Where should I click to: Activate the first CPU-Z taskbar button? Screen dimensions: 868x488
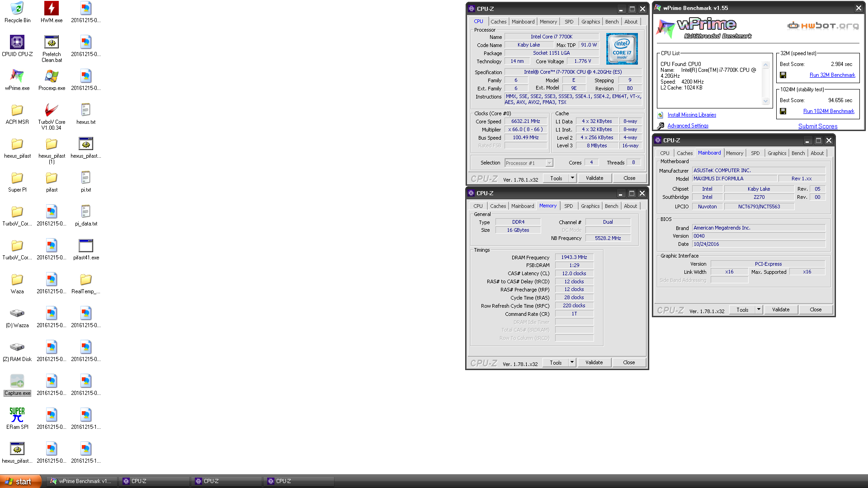coord(154,481)
